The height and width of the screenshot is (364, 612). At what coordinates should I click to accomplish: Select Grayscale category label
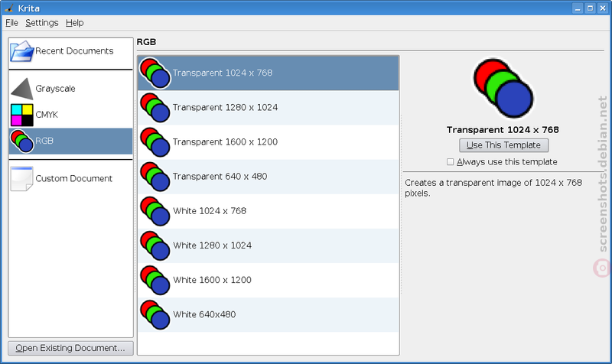(55, 89)
